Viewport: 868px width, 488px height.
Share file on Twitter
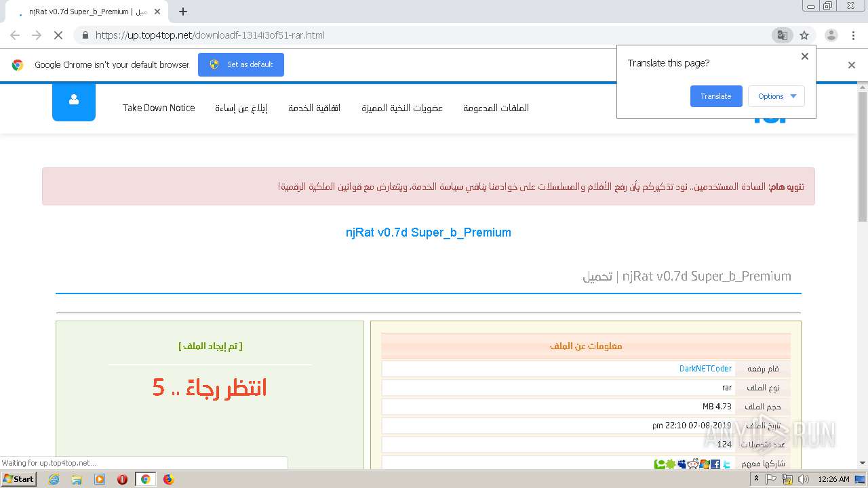[x=727, y=464]
